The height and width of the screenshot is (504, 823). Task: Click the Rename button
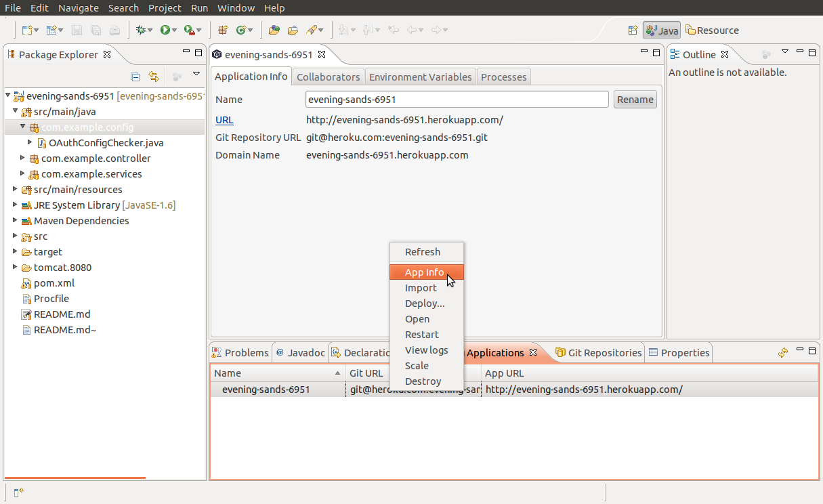click(635, 100)
